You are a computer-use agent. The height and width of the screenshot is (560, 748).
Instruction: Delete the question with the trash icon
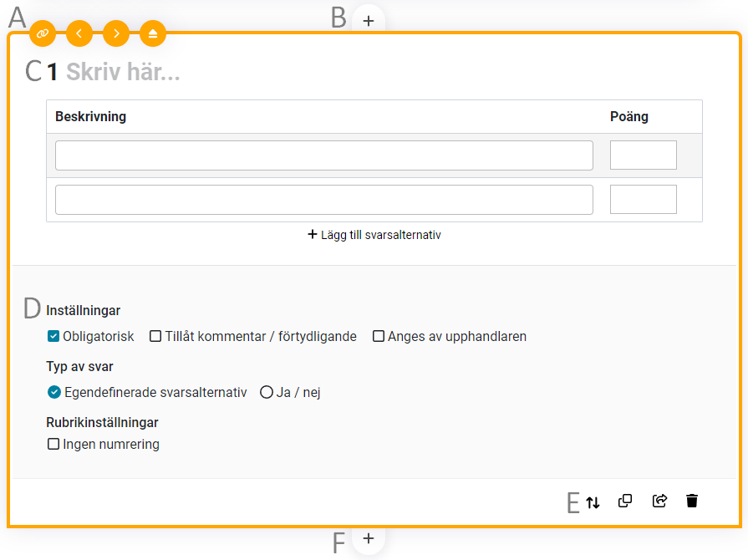(x=692, y=501)
